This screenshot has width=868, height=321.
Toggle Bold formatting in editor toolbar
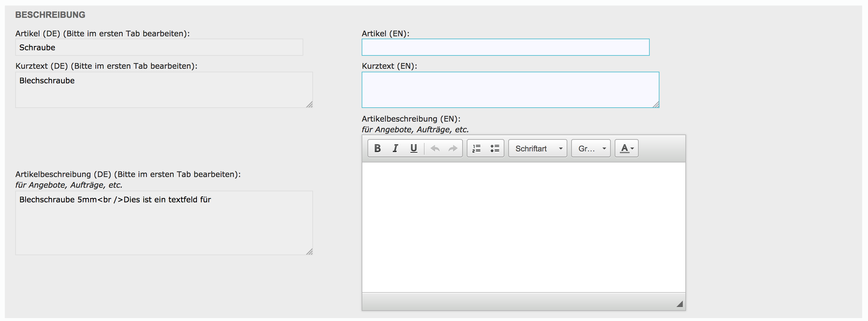tap(377, 149)
